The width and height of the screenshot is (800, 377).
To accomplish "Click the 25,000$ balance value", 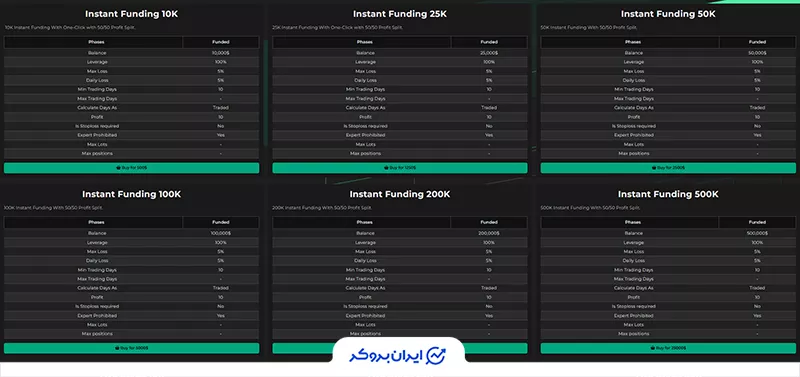I will (x=489, y=53).
